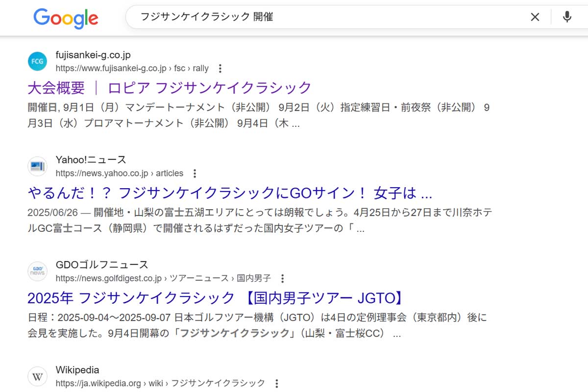Open やるんだ!? フジサンケイクラシックにGOサイン article

[230, 193]
